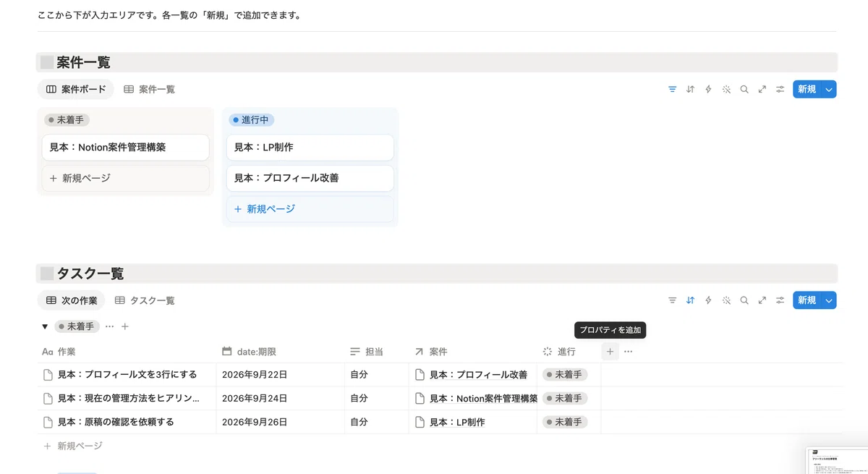
Task: Open the table header three-dots menu
Action: (x=628, y=351)
